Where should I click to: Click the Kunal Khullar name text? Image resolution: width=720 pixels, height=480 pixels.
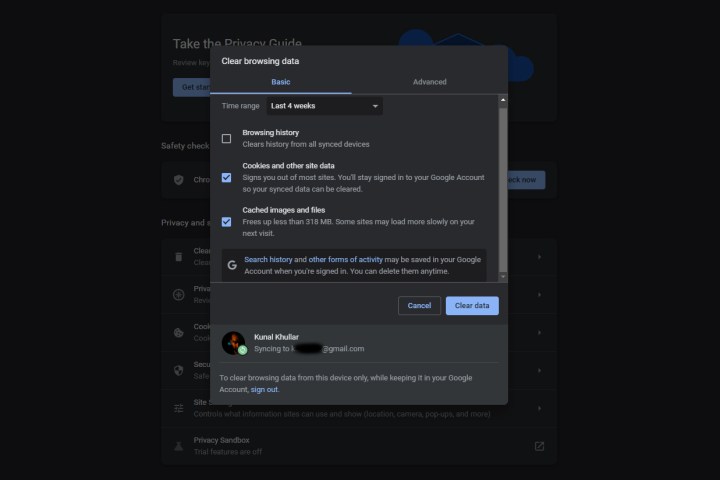276,337
